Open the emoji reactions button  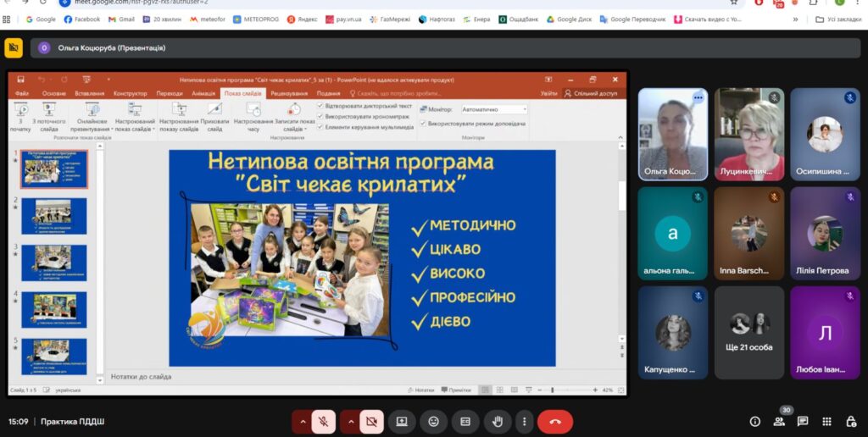[x=433, y=422]
